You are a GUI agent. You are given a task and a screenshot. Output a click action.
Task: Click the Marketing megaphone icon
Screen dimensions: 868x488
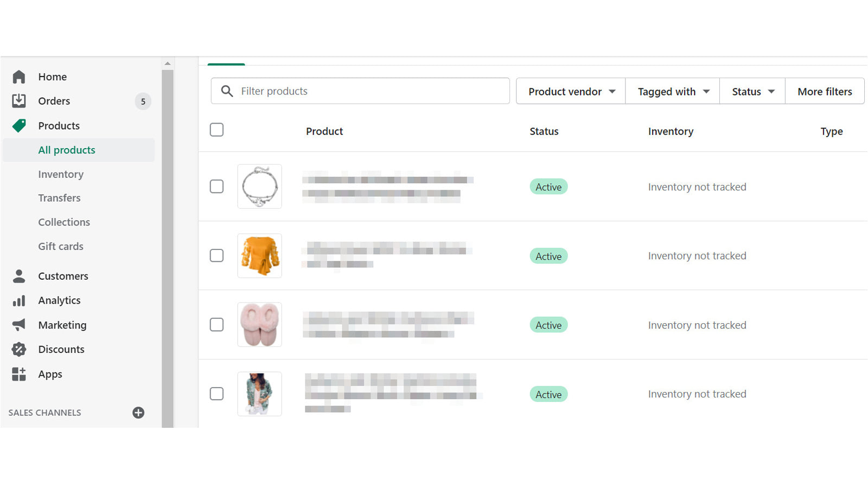(x=19, y=325)
